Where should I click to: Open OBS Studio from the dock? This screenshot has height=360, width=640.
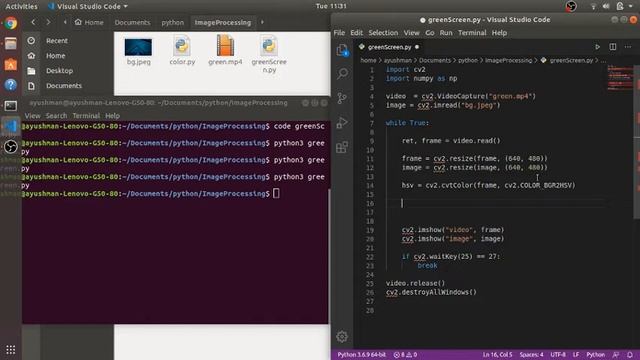coord(11,147)
